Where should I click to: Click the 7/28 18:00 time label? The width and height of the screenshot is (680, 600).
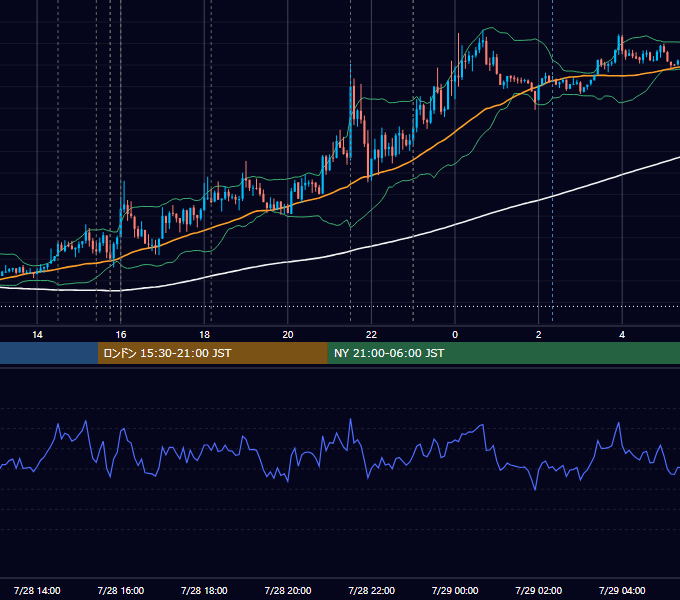pyautogui.click(x=204, y=590)
